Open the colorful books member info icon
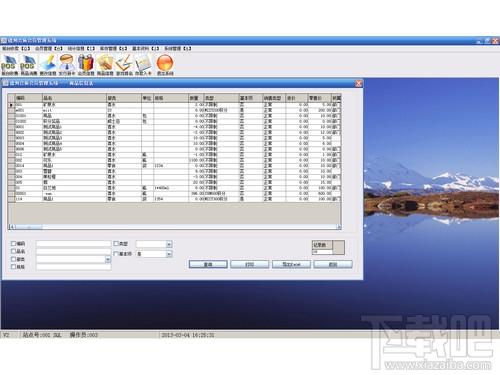Image resolution: width=500 pixels, height=375 pixels. pyautogui.click(x=86, y=65)
